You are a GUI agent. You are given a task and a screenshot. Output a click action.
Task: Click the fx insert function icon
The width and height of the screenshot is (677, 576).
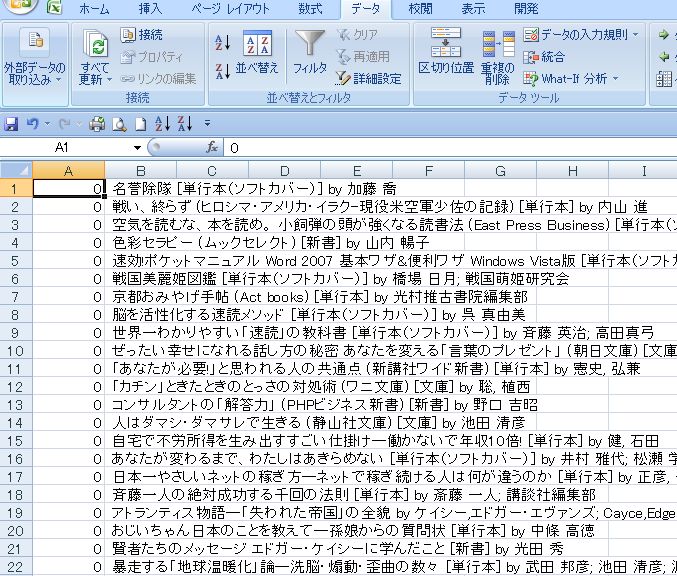tap(212, 148)
